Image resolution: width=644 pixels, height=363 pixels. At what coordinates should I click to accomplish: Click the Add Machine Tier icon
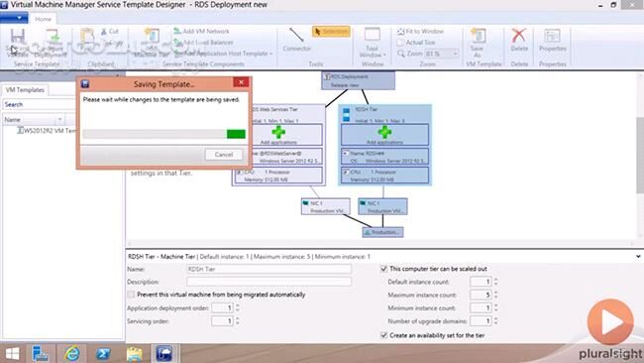[152, 36]
